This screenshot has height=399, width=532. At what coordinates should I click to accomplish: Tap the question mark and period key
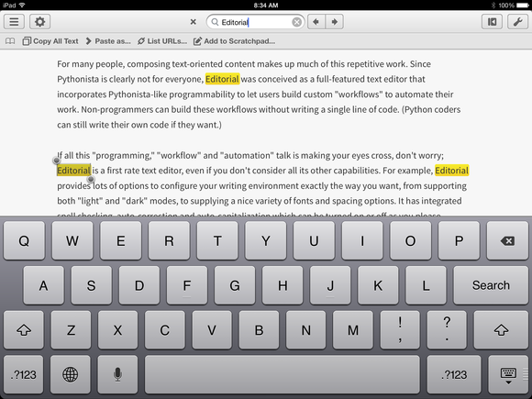[447, 330]
